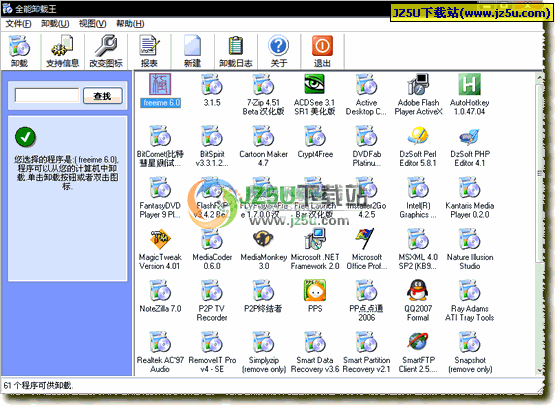Select the SmartFTP Client 2.5 icon
This screenshot has height=407, width=557.
[418, 342]
